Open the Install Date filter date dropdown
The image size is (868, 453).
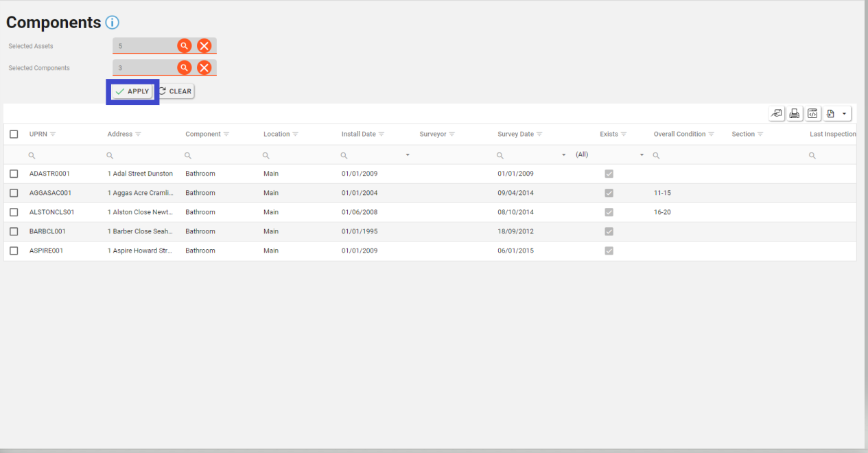pyautogui.click(x=408, y=155)
